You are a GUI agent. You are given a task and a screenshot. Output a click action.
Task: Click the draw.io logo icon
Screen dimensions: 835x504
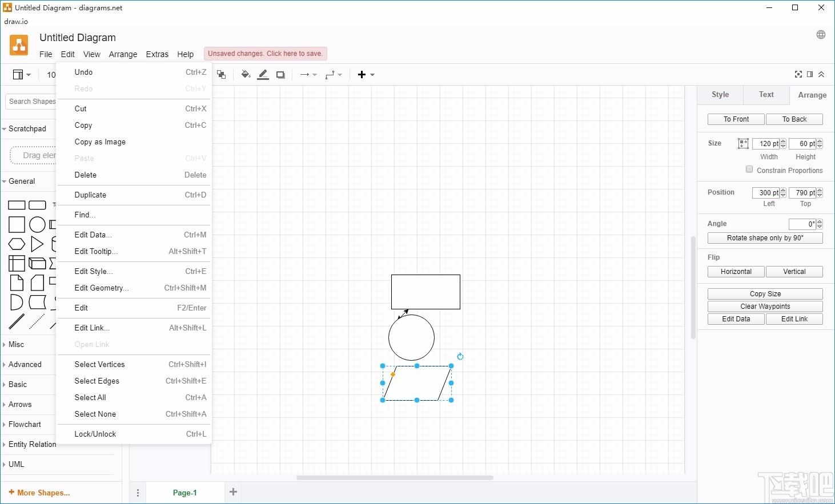click(19, 45)
